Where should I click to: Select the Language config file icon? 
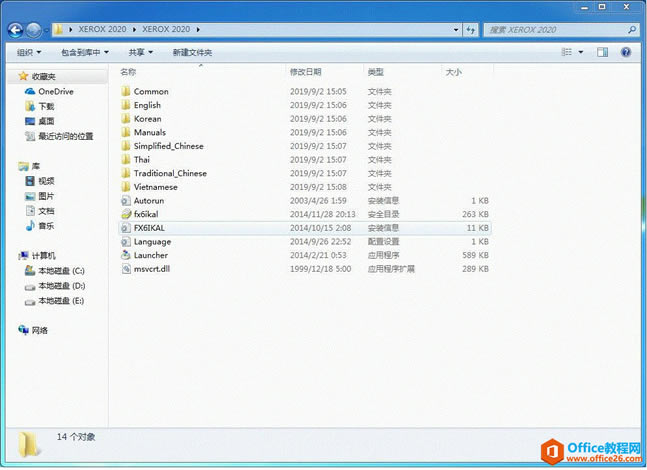(x=126, y=241)
